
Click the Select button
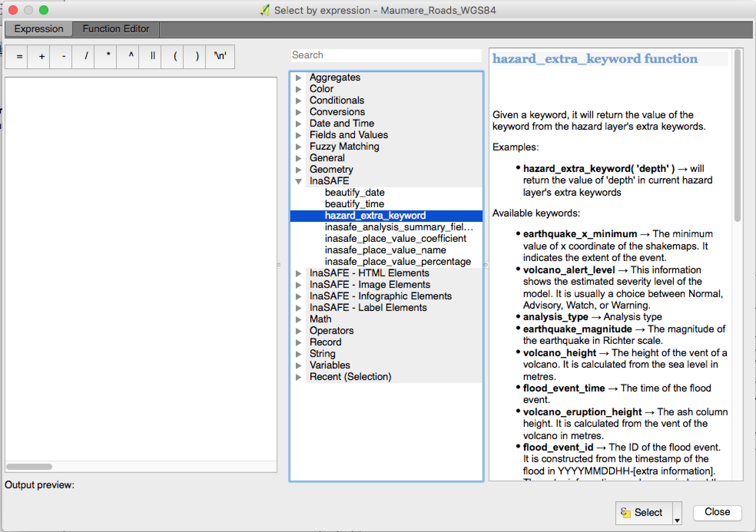coord(644,513)
